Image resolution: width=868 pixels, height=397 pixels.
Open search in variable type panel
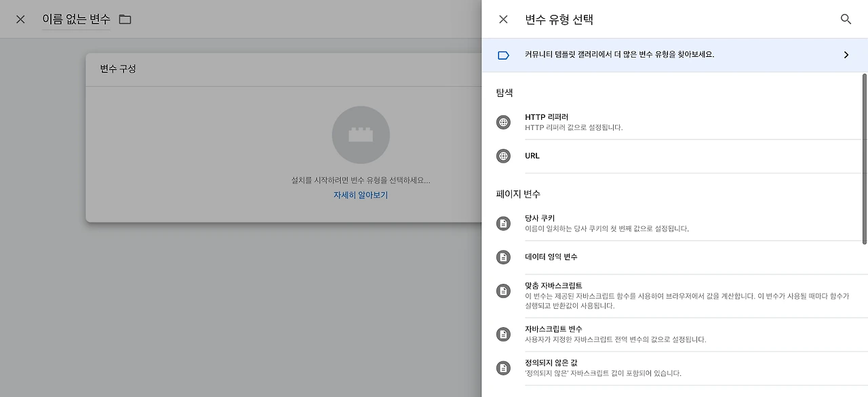click(x=846, y=20)
